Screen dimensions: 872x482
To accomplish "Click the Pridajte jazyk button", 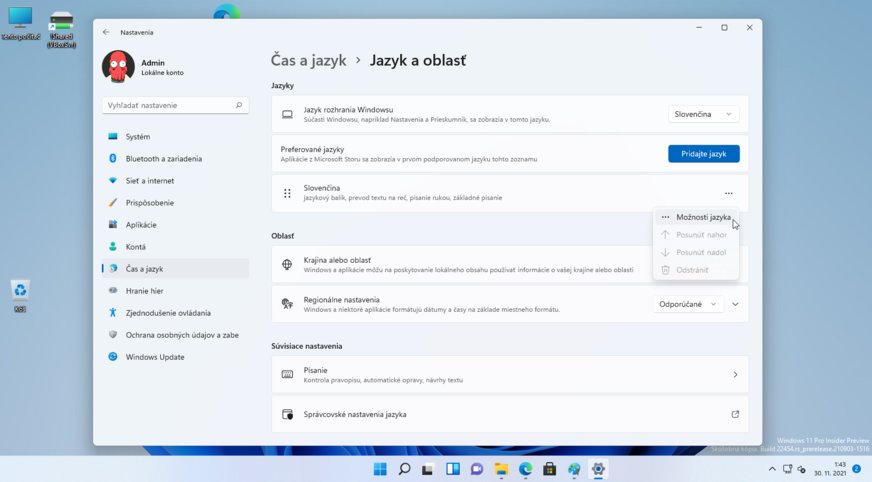I will point(703,153).
